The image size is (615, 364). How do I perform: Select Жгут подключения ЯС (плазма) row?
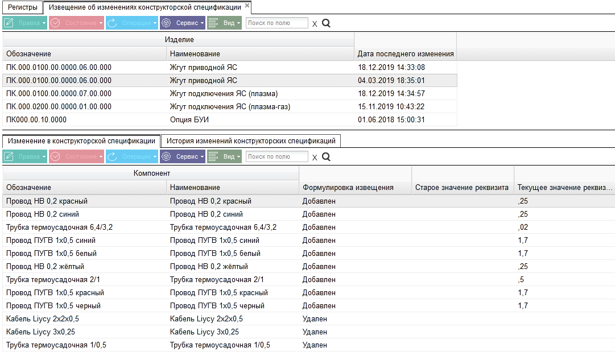230,93
